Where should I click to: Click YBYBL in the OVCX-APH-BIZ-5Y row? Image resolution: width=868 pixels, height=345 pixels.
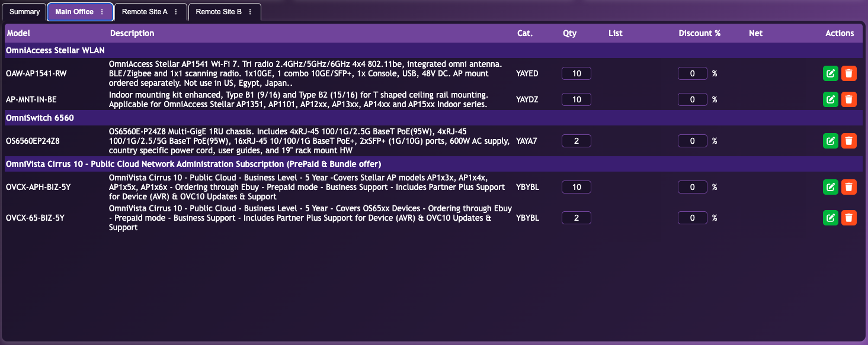point(528,187)
